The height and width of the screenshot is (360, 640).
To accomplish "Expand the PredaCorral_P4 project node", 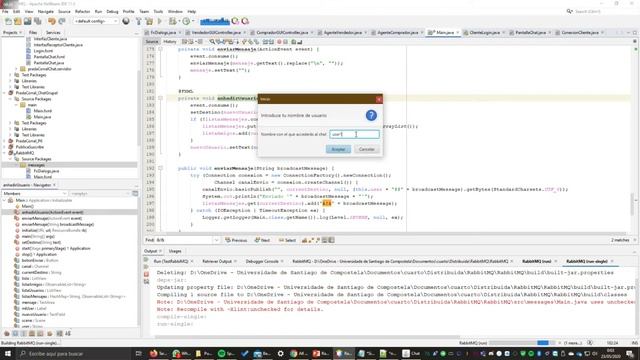I will 5,141.
